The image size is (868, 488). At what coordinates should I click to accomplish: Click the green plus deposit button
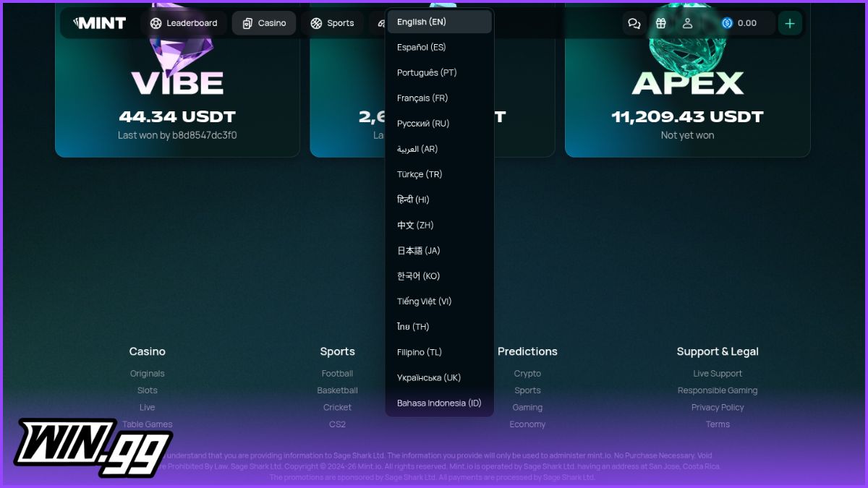coord(790,23)
